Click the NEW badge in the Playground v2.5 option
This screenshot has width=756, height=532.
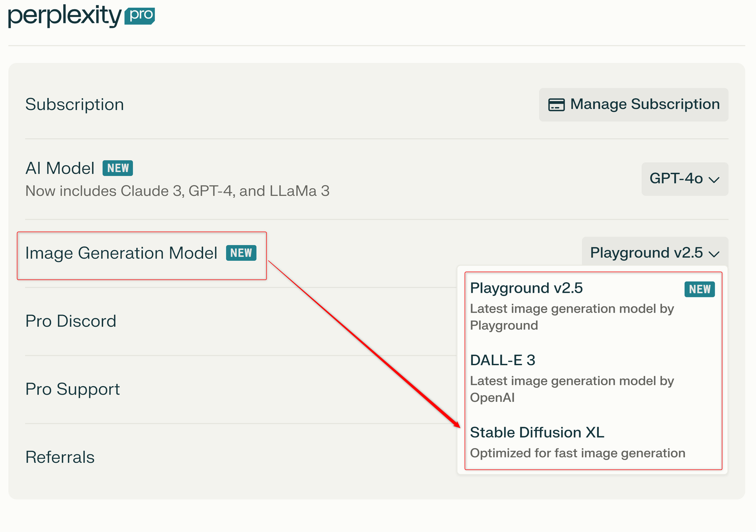[699, 289]
